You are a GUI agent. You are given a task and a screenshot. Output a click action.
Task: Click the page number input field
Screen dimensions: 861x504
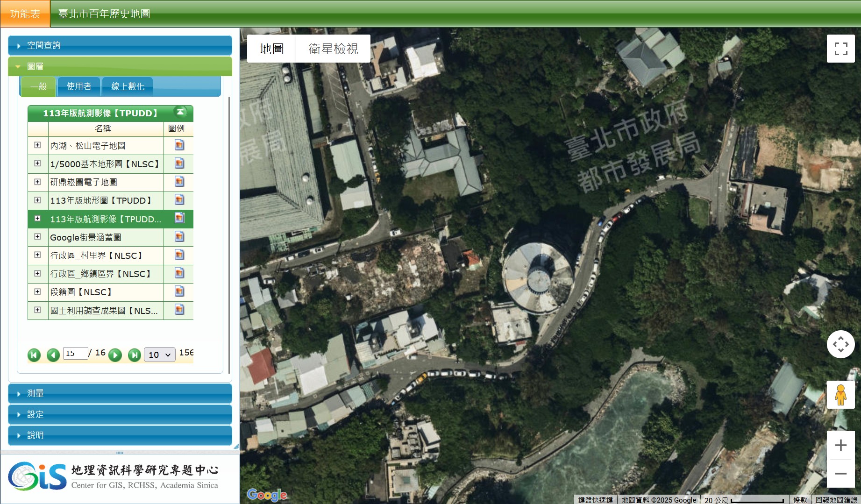click(x=75, y=354)
